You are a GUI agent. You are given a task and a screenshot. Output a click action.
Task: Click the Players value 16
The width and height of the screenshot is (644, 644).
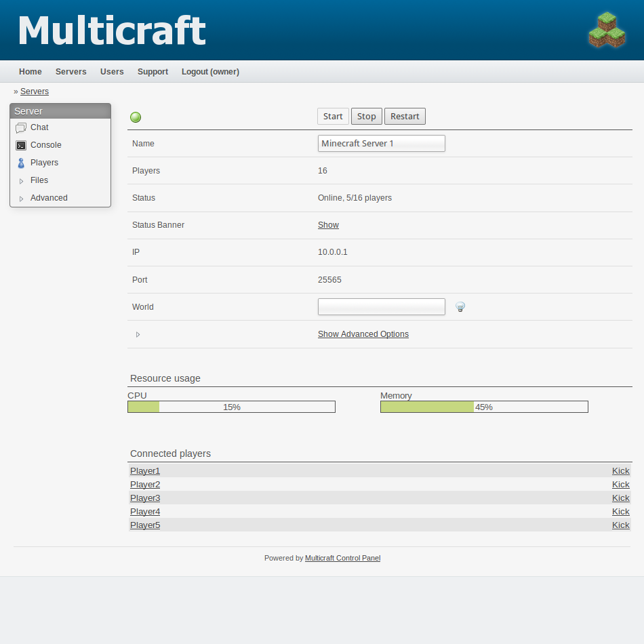[x=323, y=171]
